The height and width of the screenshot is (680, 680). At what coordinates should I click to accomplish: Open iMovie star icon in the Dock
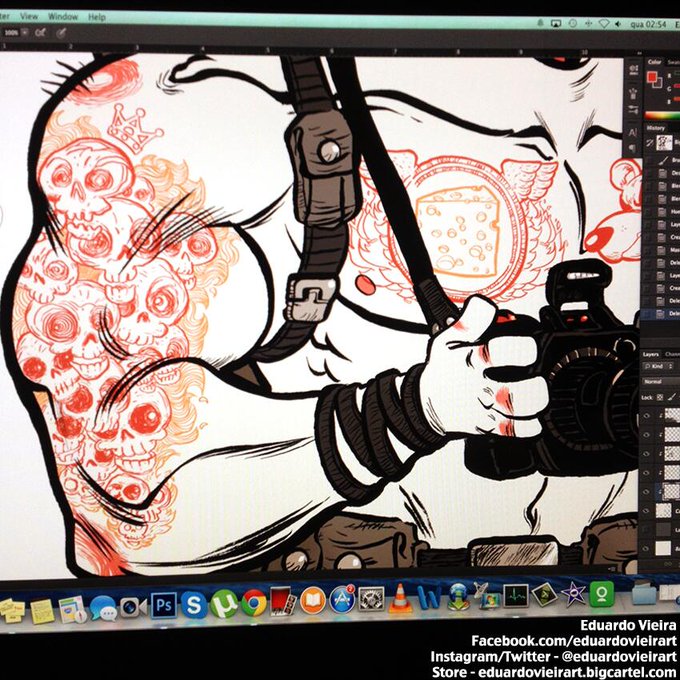click(x=574, y=594)
